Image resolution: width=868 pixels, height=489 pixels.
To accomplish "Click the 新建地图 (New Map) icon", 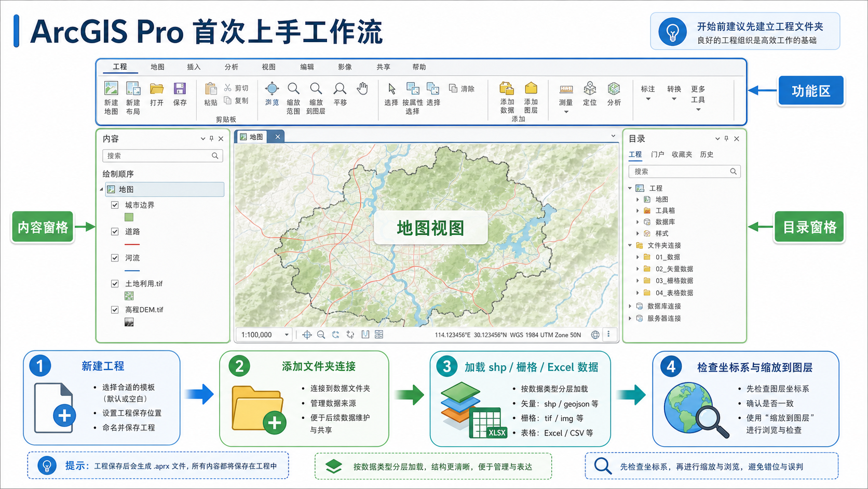I will 111,88.
